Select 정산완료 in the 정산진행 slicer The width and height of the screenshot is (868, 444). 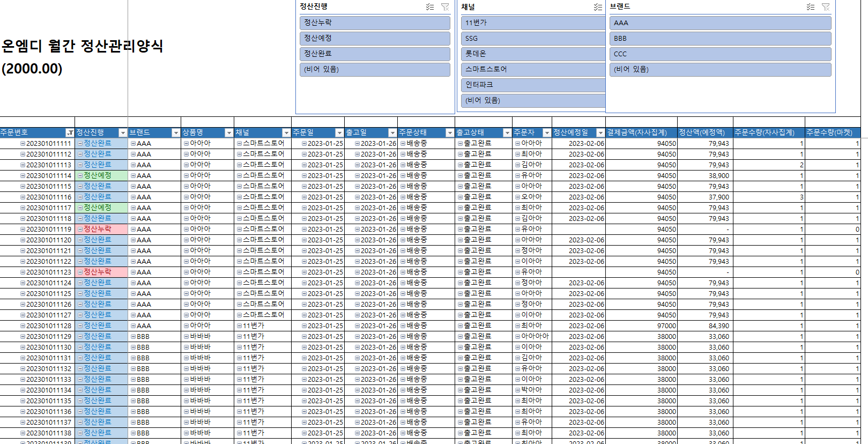(x=375, y=54)
